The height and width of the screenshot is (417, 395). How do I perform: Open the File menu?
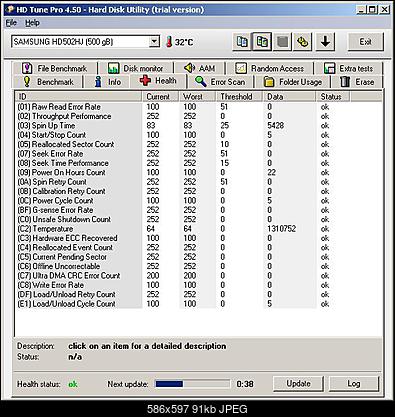pos(11,23)
